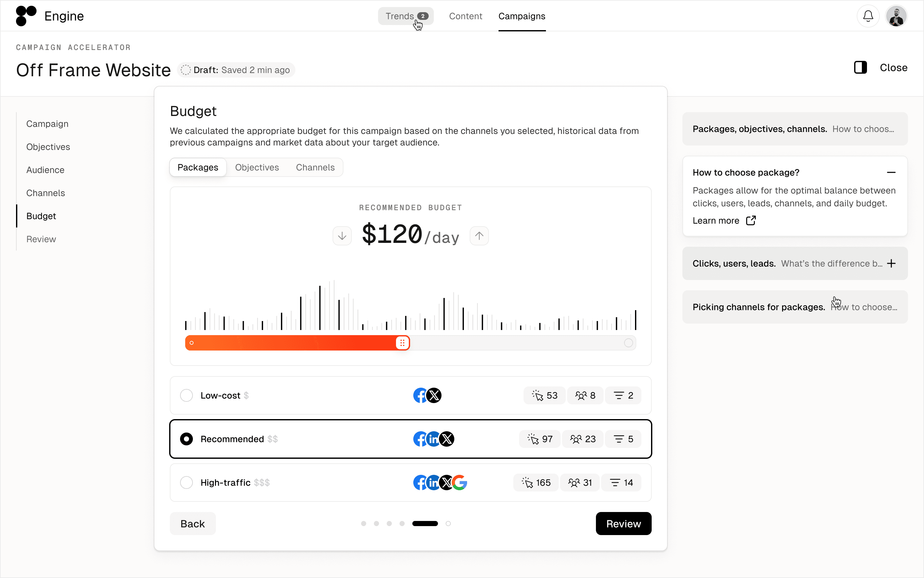This screenshot has height=578, width=924.
Task: Increase budget with the up arrow
Action: 479,236
